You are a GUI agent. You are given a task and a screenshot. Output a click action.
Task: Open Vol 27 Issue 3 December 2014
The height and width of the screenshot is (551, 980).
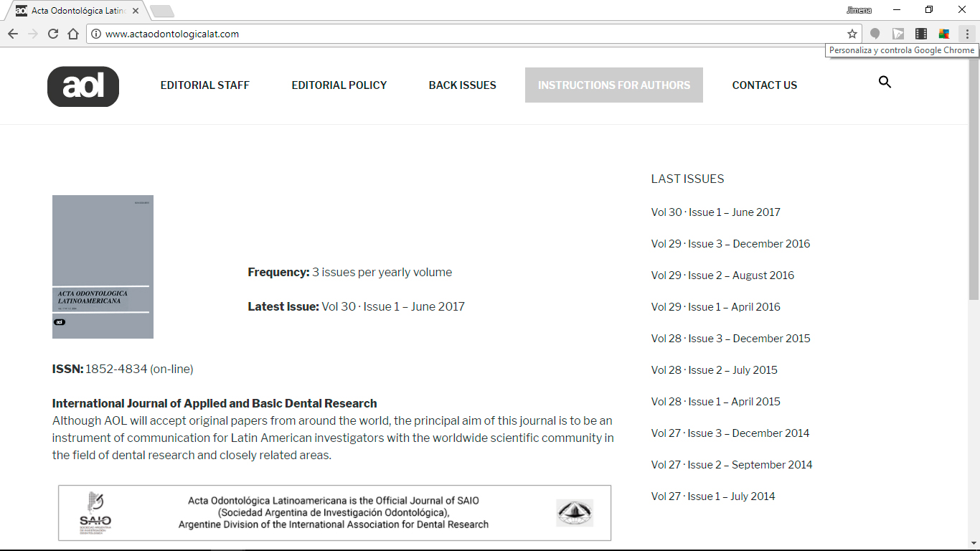tap(730, 433)
